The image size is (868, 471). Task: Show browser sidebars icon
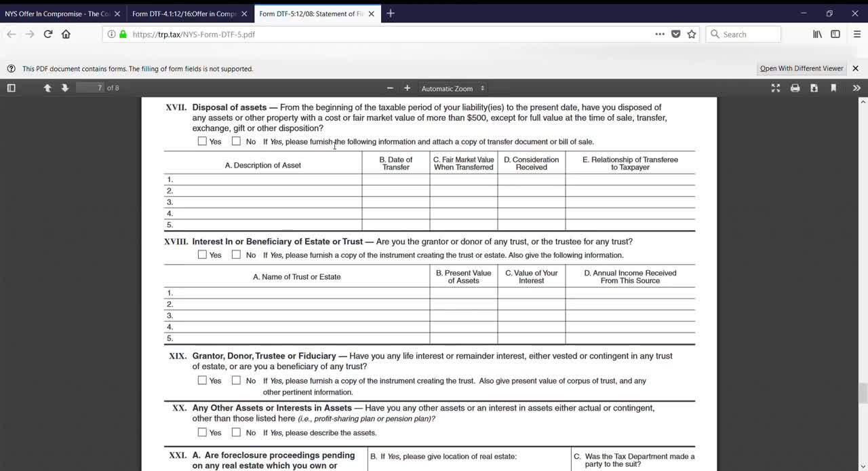click(x=835, y=34)
